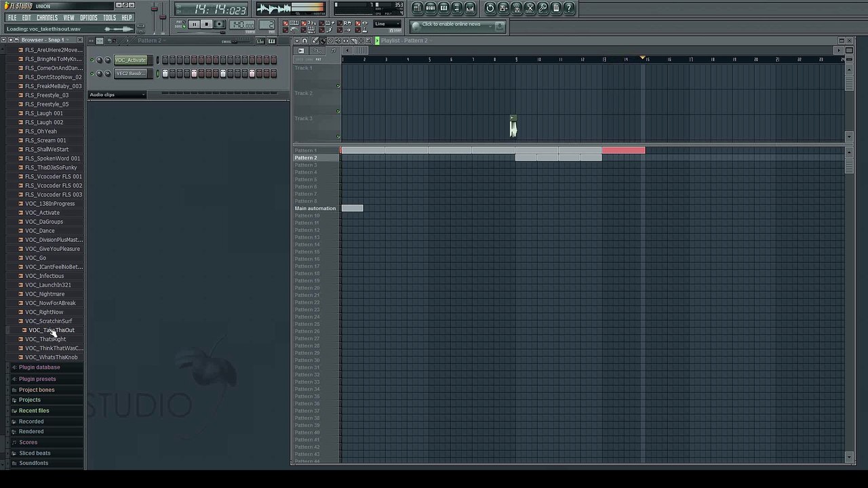Screen dimensions: 868x488
Task: Select the playlist mute tool icon
Action: (338, 41)
